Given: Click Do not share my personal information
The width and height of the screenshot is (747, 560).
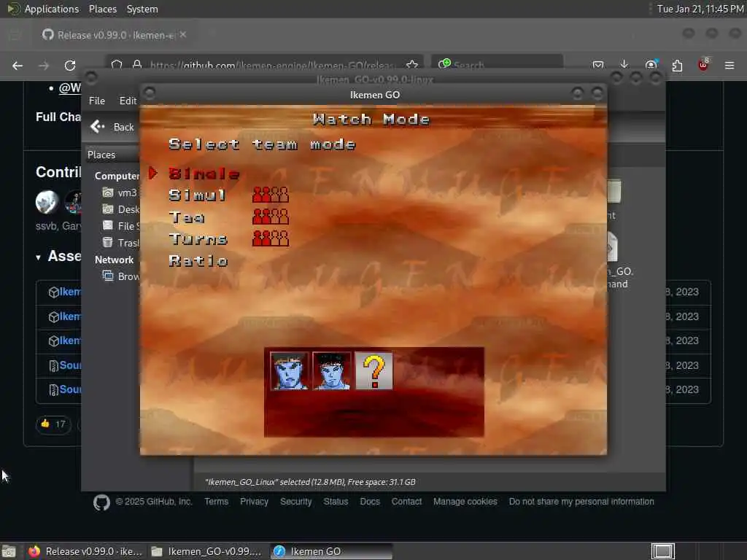Looking at the screenshot, I should [x=581, y=502].
